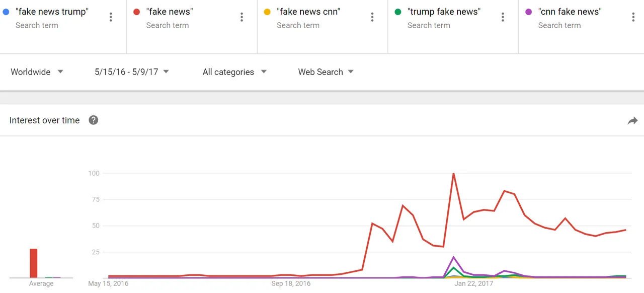
Task: Click help icon next to Interest over time
Action: point(93,120)
